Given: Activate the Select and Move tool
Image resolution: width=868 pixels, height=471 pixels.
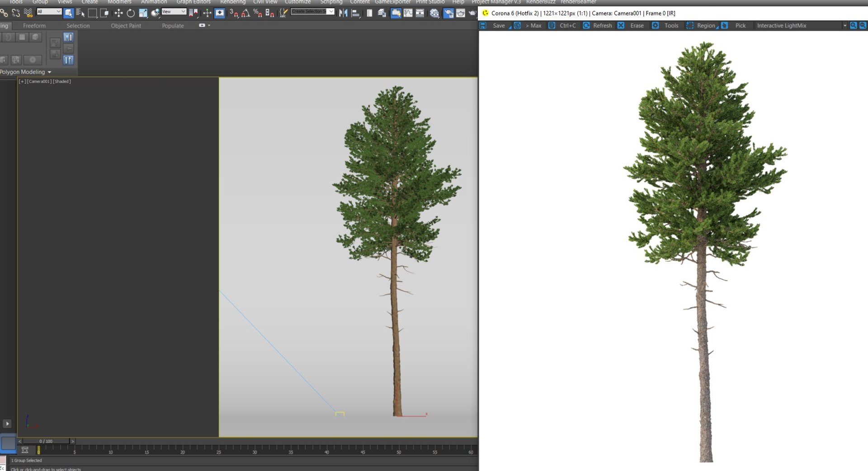Looking at the screenshot, I should point(118,13).
